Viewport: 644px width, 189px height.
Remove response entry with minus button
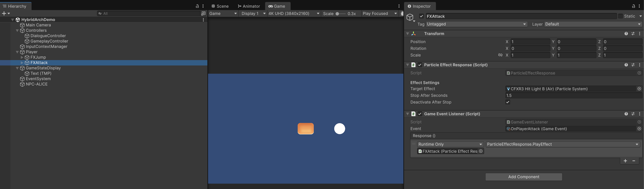tap(633, 161)
